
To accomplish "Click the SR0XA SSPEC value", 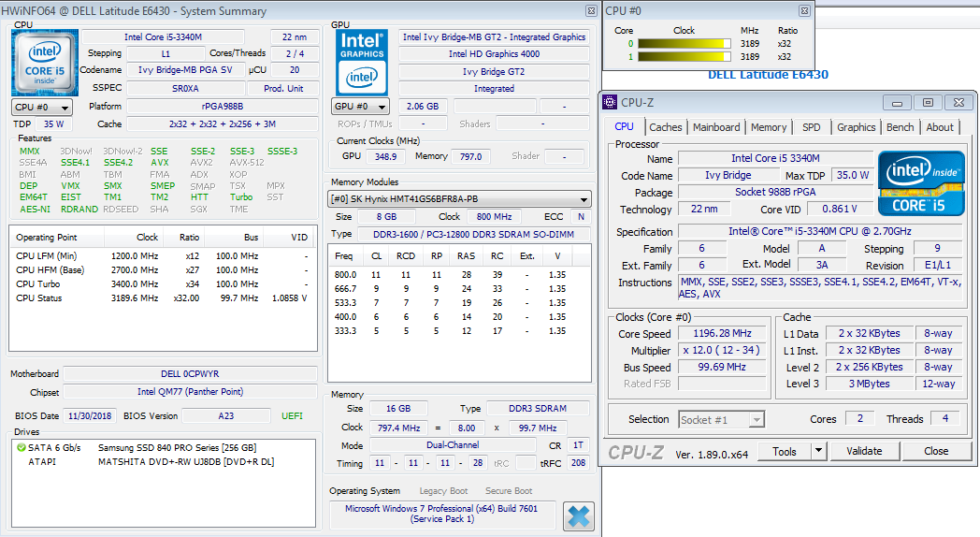I will (186, 88).
